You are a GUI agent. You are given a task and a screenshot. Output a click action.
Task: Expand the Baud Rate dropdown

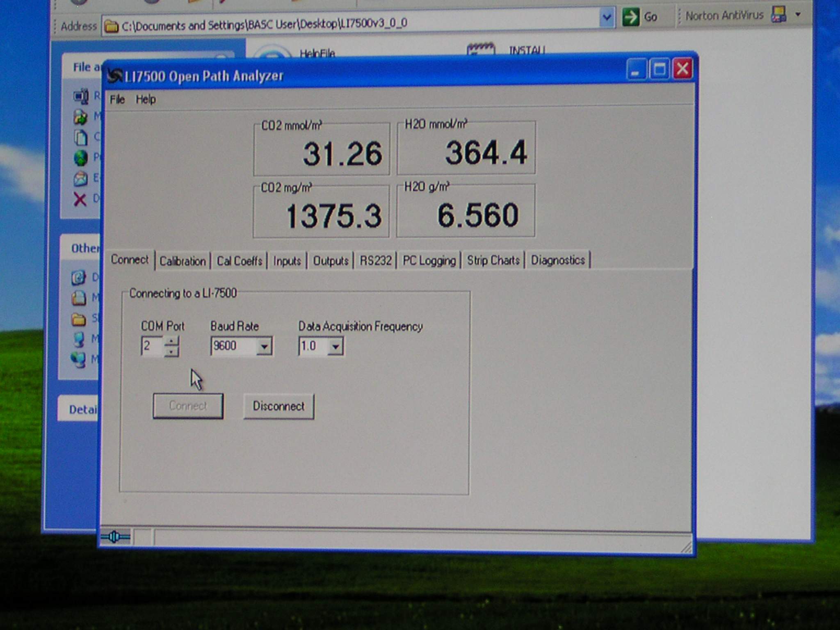265,347
